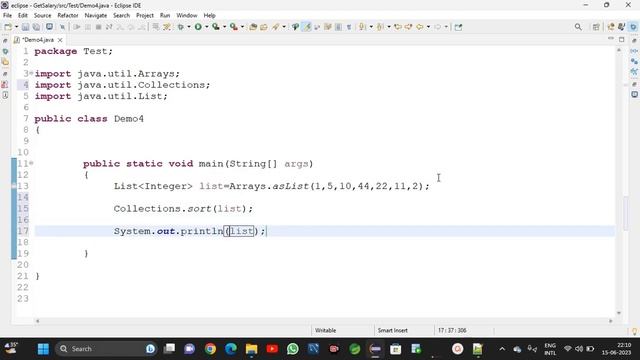This screenshot has width=640, height=360.
Task: Open the Run menu
Action: (x=165, y=16)
